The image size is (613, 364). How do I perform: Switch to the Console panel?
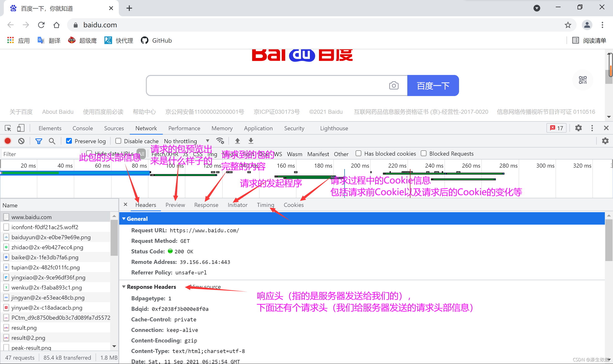[x=83, y=128]
